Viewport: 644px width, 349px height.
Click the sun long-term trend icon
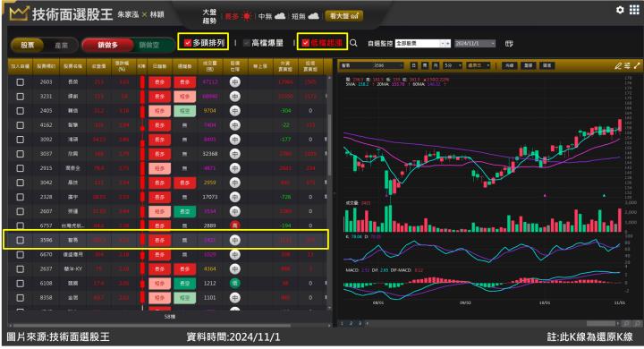247,16
